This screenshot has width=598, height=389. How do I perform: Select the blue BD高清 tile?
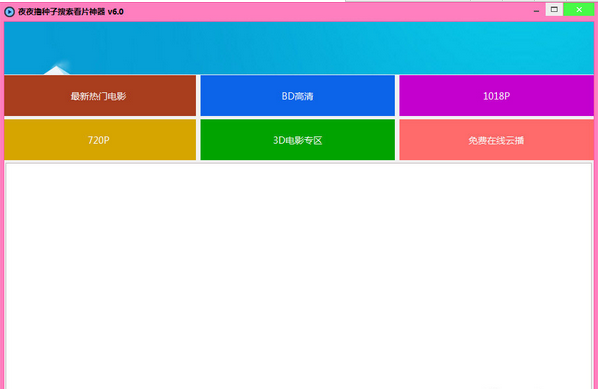tap(297, 96)
